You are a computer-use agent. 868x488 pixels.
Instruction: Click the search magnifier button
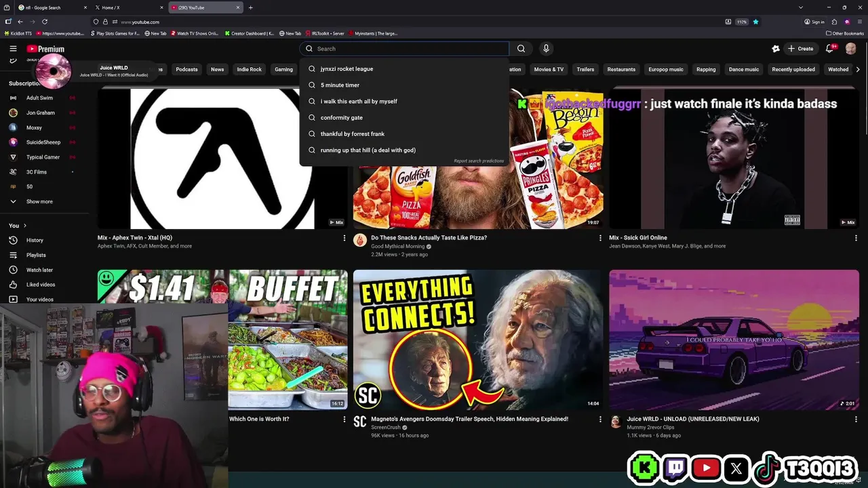[x=521, y=49]
